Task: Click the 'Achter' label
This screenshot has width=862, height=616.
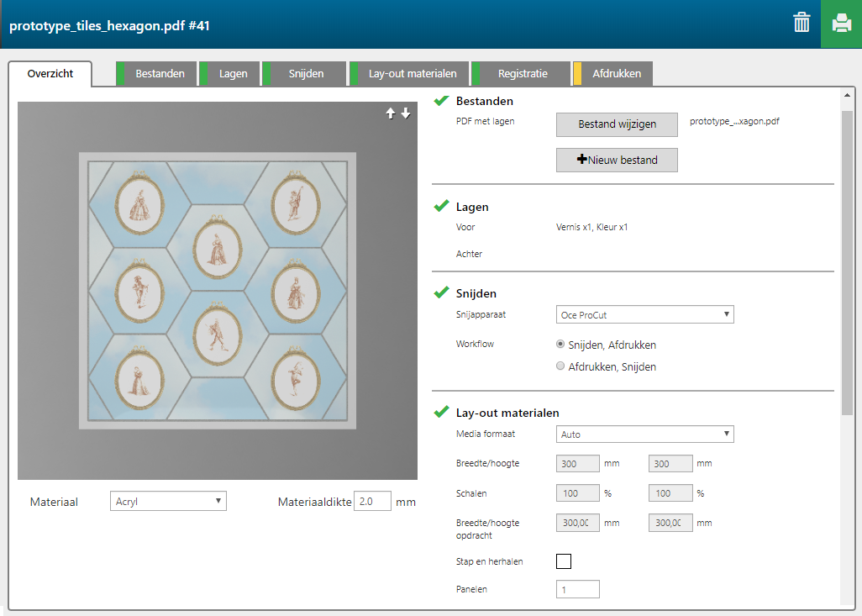Action: tap(469, 254)
